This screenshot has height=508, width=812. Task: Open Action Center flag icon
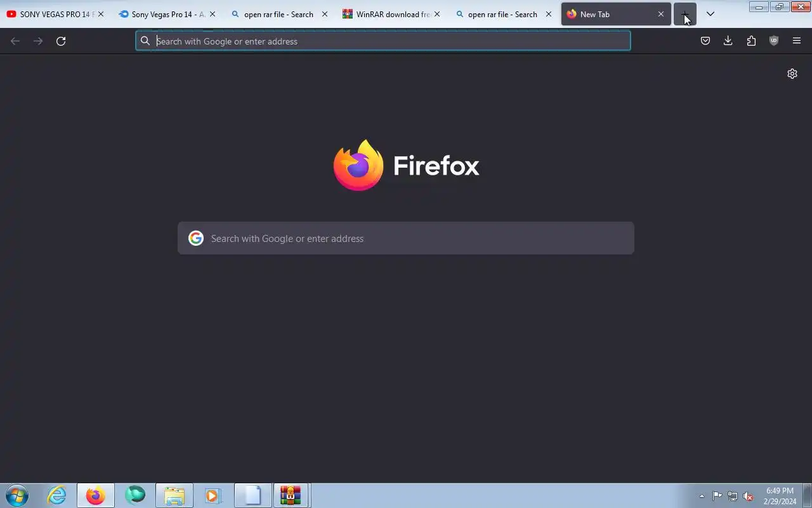717,496
